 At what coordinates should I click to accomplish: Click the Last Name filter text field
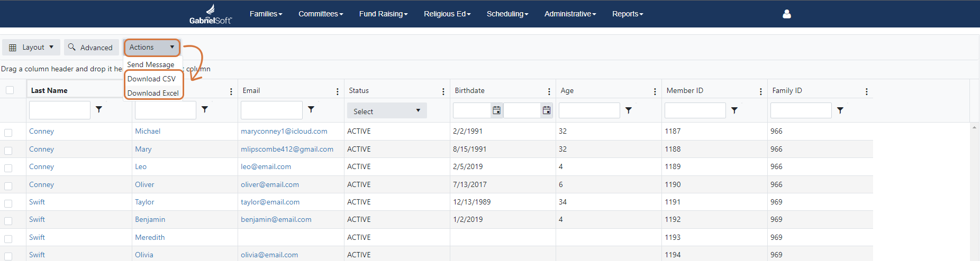pyautogui.click(x=60, y=110)
